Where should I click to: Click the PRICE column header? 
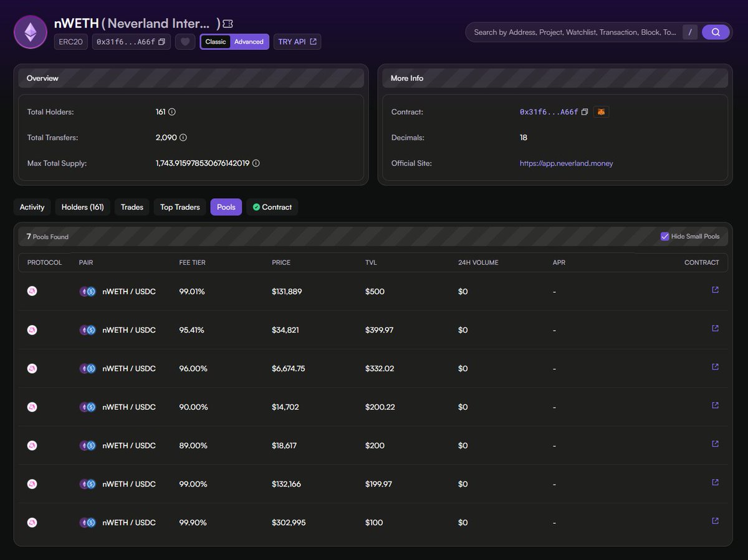point(281,262)
